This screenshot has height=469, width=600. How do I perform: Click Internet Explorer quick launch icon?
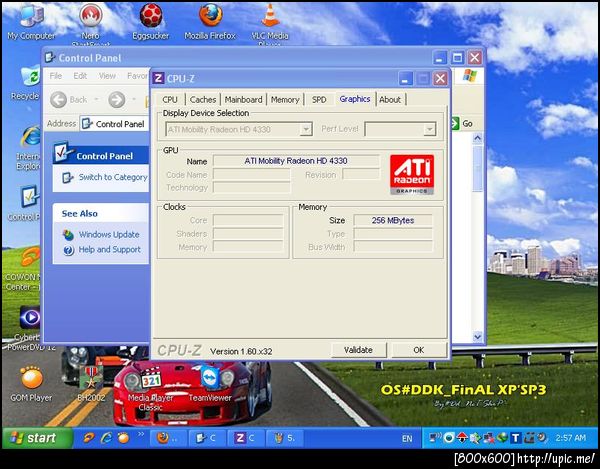click(x=106, y=438)
